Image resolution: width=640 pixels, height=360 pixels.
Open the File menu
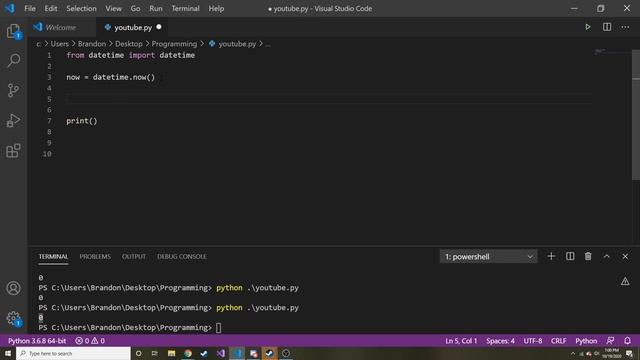(x=30, y=8)
